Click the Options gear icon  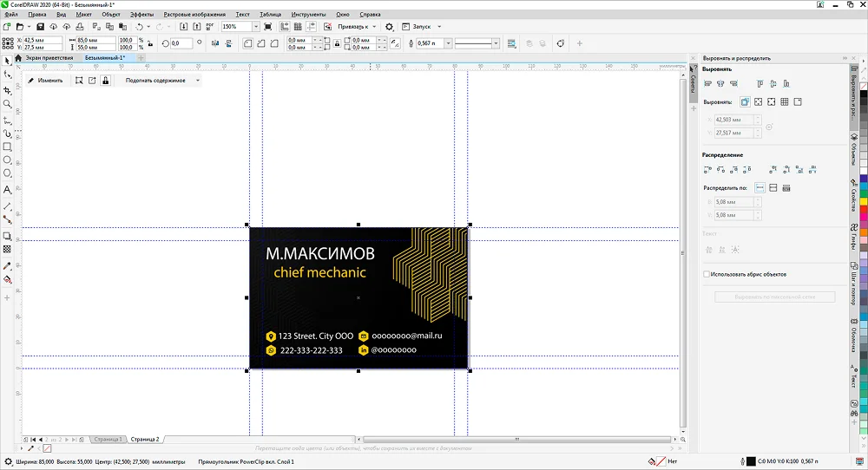pos(389,27)
